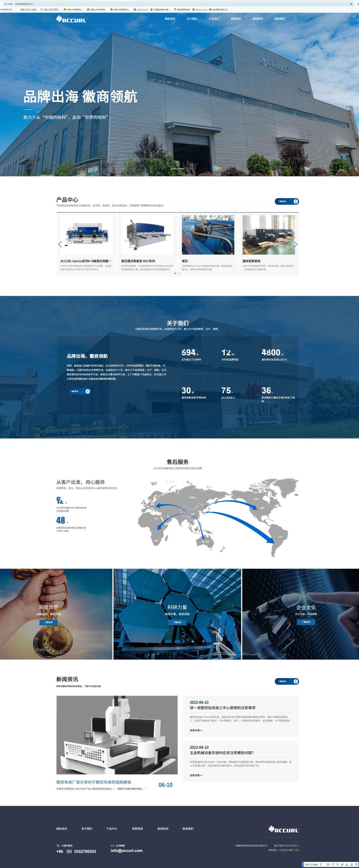Screen dimensions: 359x868
Task: Show next products with right carousel arrow
Action: pos(295,245)
